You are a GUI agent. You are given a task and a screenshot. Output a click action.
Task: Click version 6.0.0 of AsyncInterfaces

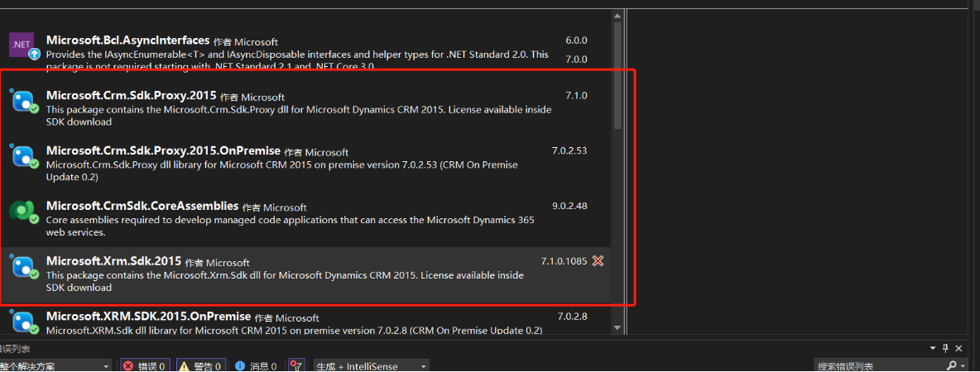[x=576, y=41]
